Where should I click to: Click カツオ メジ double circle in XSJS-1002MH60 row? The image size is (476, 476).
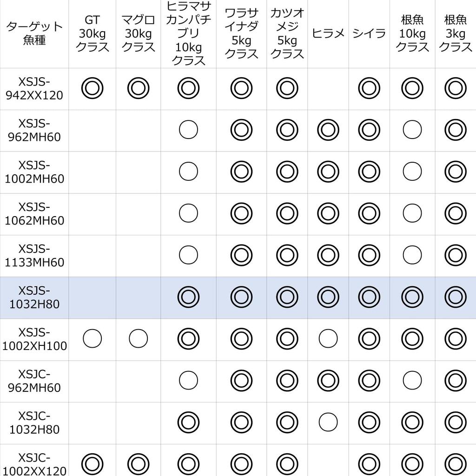[287, 172]
